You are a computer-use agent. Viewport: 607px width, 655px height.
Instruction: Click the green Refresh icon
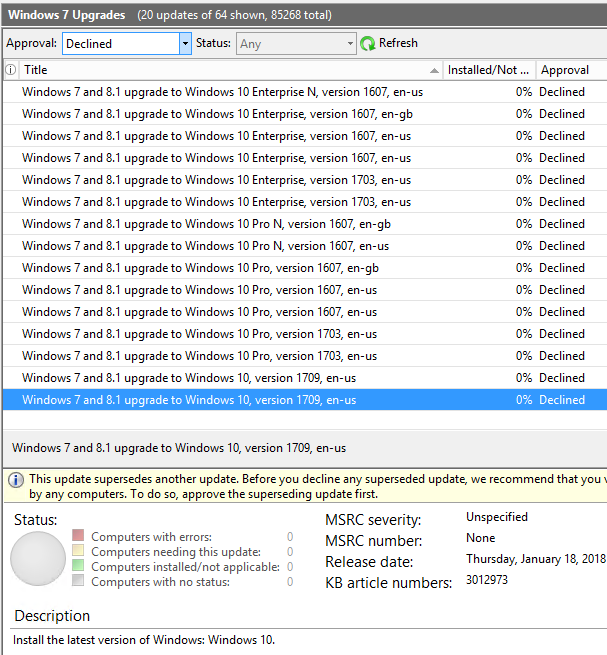(x=368, y=43)
